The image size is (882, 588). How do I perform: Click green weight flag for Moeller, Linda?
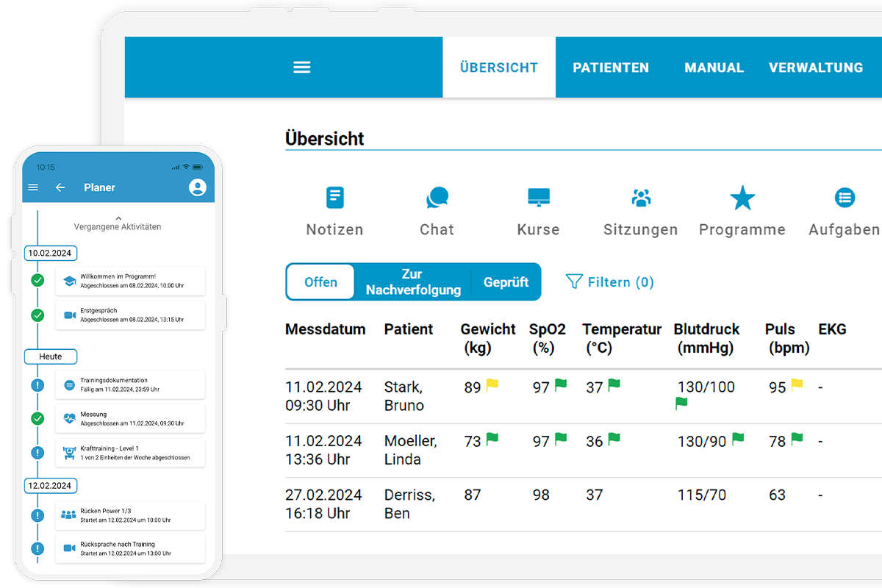[492, 439]
